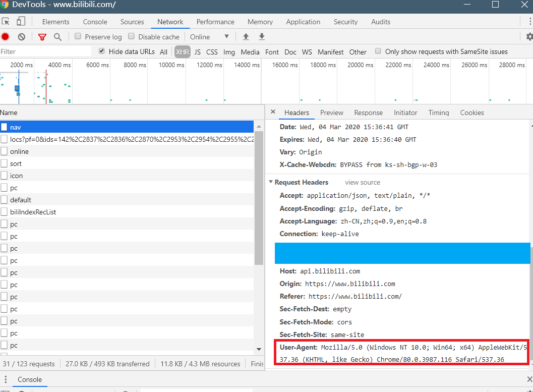Show the Initiator tab of request
The height and width of the screenshot is (392, 533).
405,113
